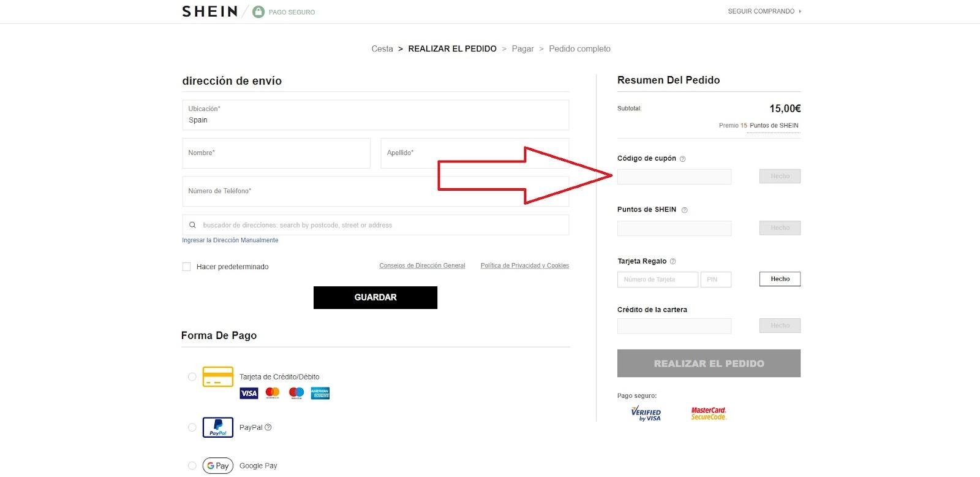Viewport: 980px width, 477px height.
Task: Open Seguir Comprando link
Action: pyautogui.click(x=761, y=12)
